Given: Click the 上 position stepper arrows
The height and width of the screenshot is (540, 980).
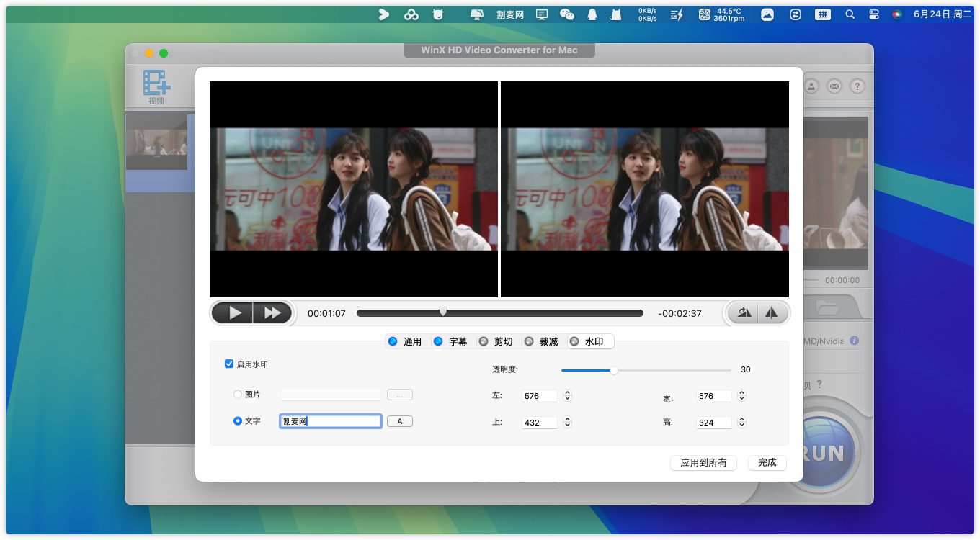Looking at the screenshot, I should click(567, 423).
